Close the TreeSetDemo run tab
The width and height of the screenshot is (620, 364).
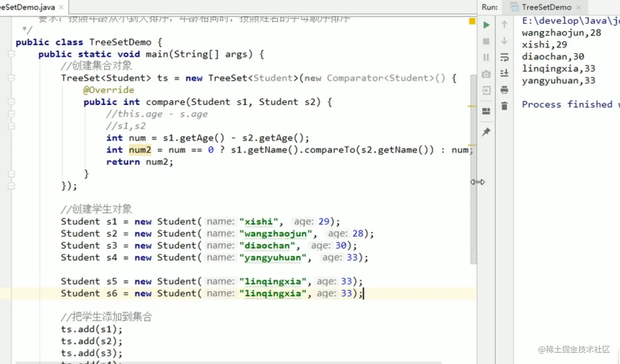pyautogui.click(x=578, y=7)
